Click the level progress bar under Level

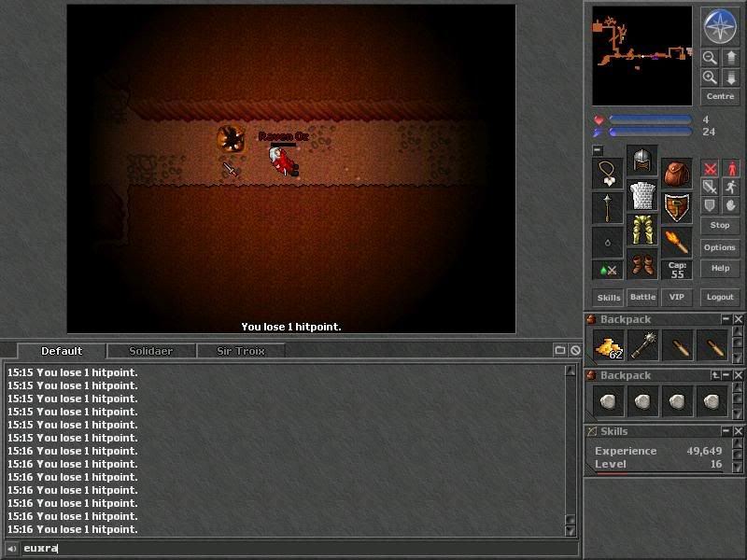(x=659, y=473)
